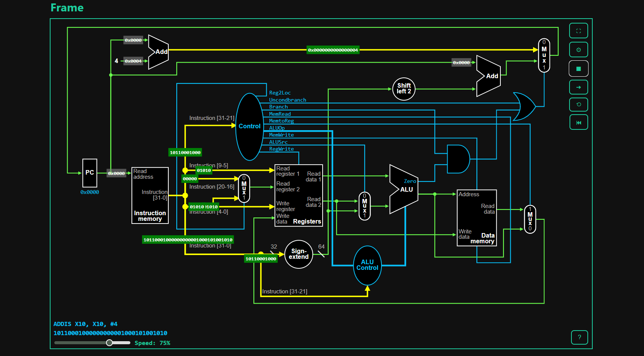Viewport: 644px width, 356px height.
Task: Select the Registers file block
Action: click(x=299, y=195)
